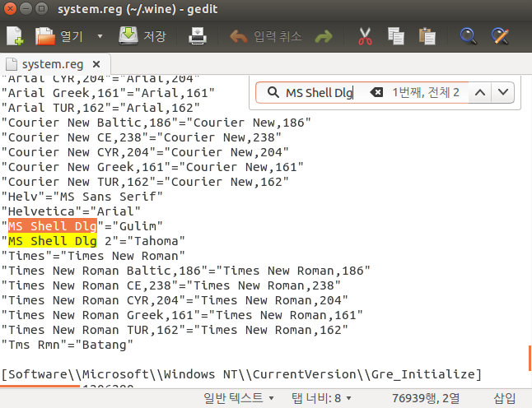Click the open file folder icon
The width and height of the screenshot is (532, 408).
44,36
